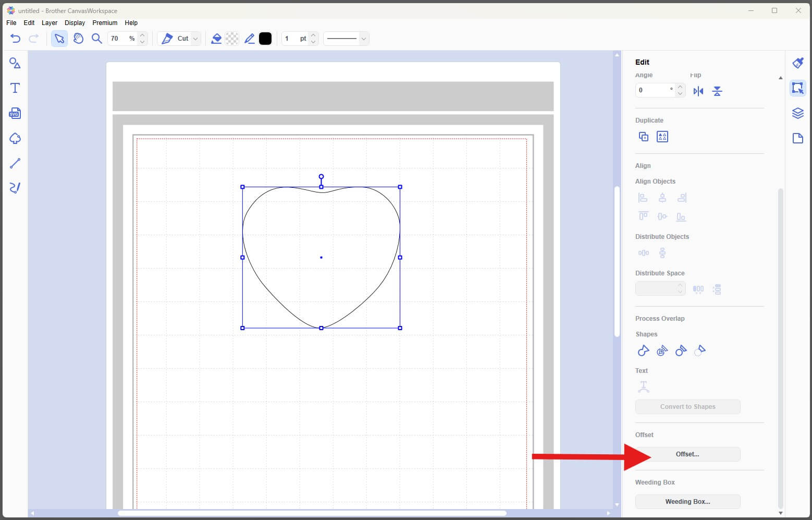
Task: Open the File menu
Action: 11,23
